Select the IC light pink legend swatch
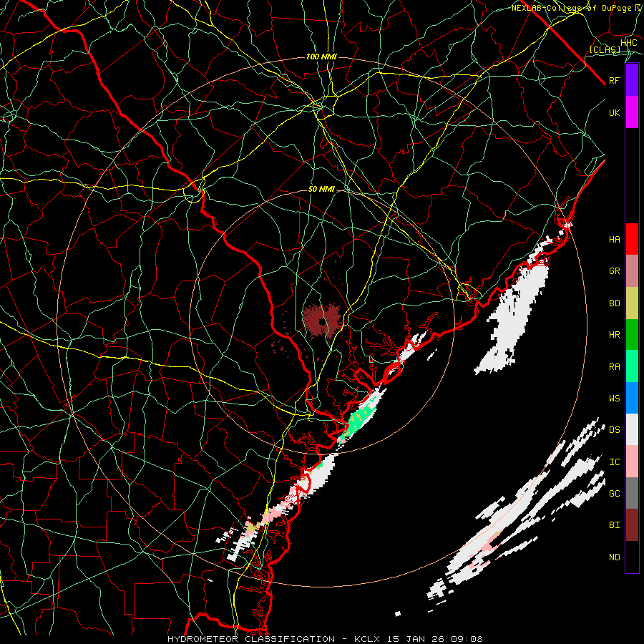Image resolution: width=644 pixels, height=644 pixels. coord(632,462)
